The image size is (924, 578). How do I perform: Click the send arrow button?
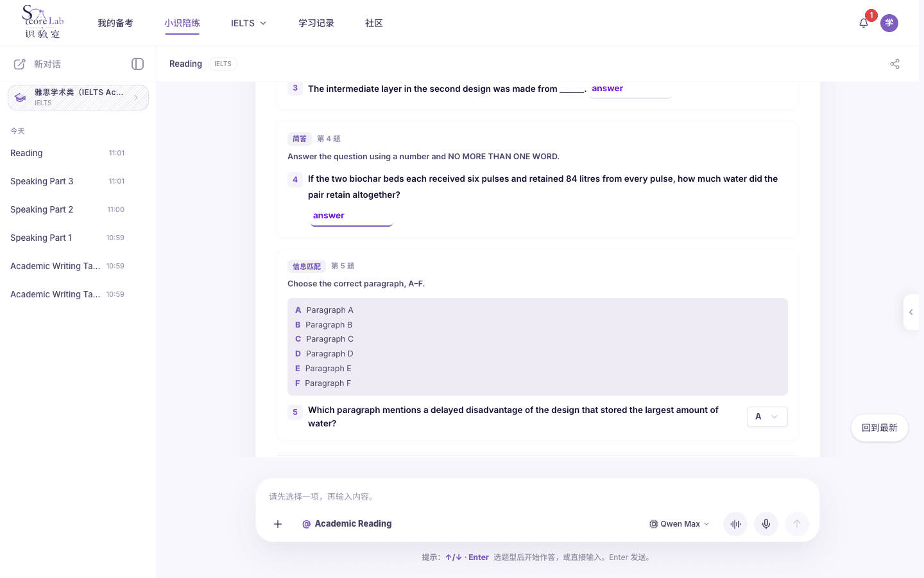[797, 524]
